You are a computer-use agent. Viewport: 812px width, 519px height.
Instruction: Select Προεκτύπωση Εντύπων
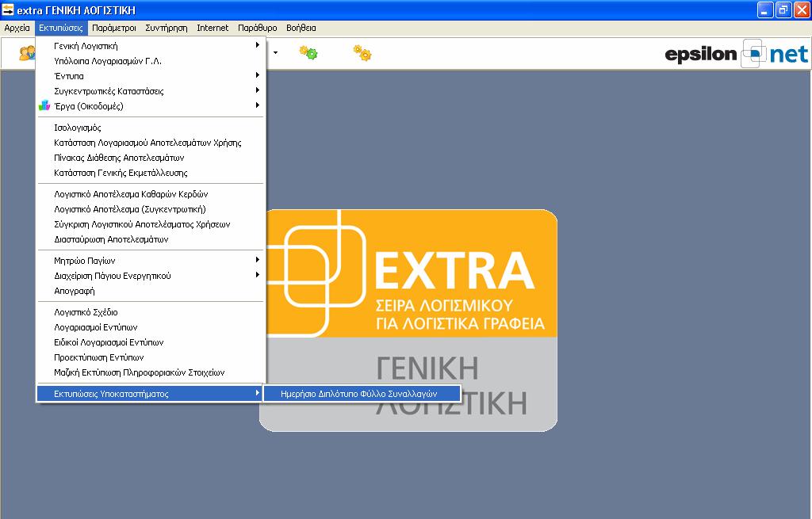pyautogui.click(x=150, y=357)
